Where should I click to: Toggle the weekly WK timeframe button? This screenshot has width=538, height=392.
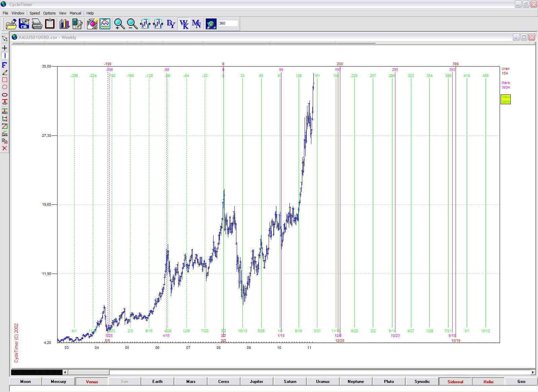click(184, 24)
